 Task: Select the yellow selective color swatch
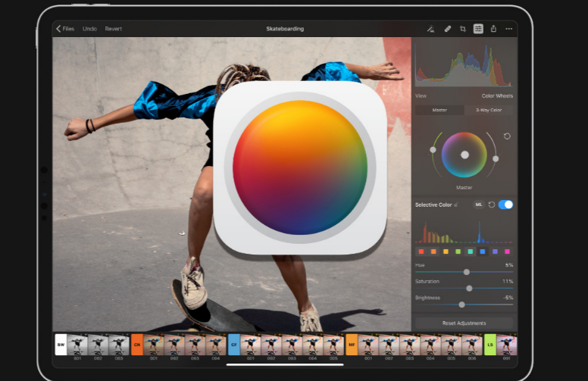click(446, 251)
